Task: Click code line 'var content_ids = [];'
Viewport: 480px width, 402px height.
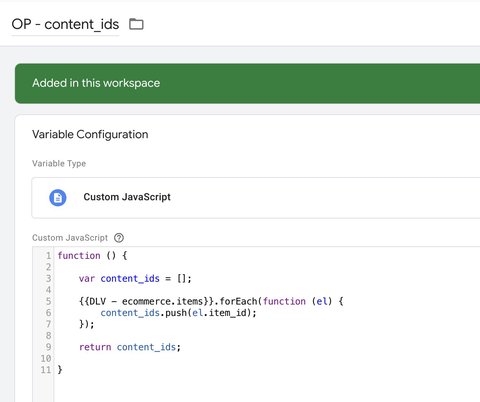Action: pos(135,278)
